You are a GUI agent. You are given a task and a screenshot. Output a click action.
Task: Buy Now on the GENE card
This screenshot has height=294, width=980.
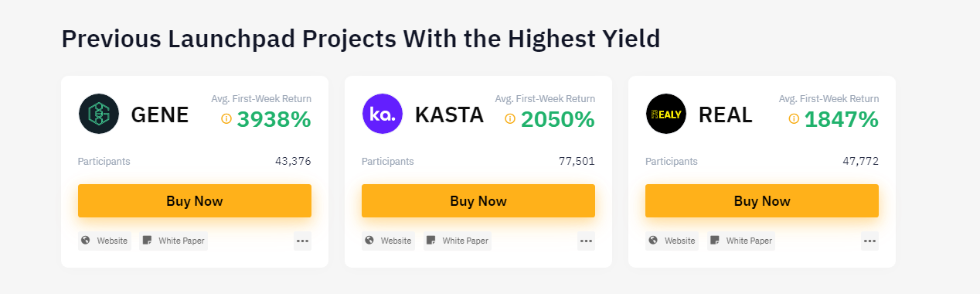[x=195, y=201]
